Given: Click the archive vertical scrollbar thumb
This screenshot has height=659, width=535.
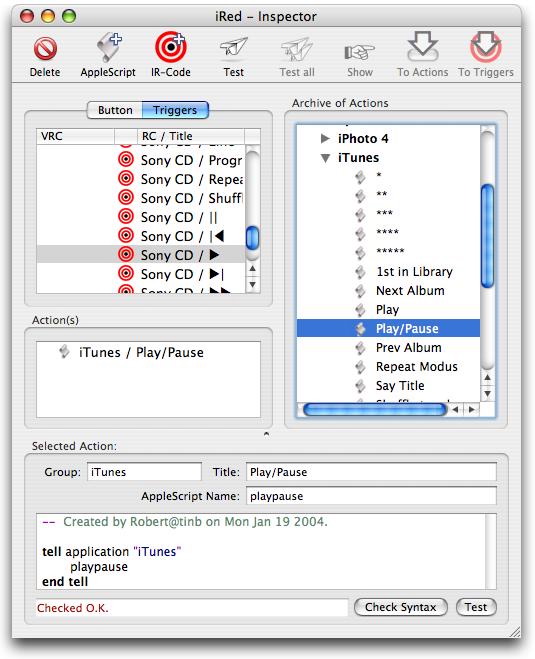Looking at the screenshot, I should coord(487,236).
